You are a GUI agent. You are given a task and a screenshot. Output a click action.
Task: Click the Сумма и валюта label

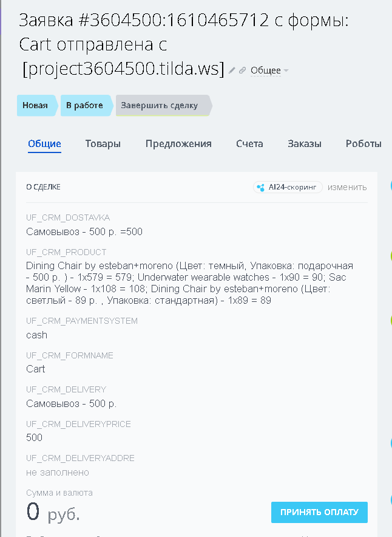59,493
